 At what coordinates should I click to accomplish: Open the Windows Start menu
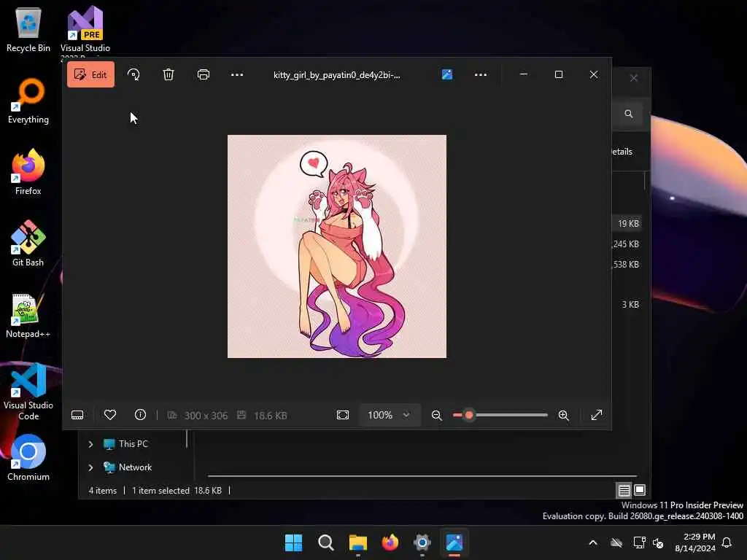point(293,542)
